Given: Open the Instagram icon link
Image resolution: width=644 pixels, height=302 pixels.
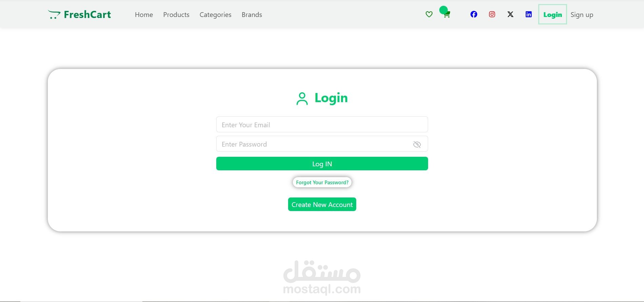Looking at the screenshot, I should (x=492, y=14).
